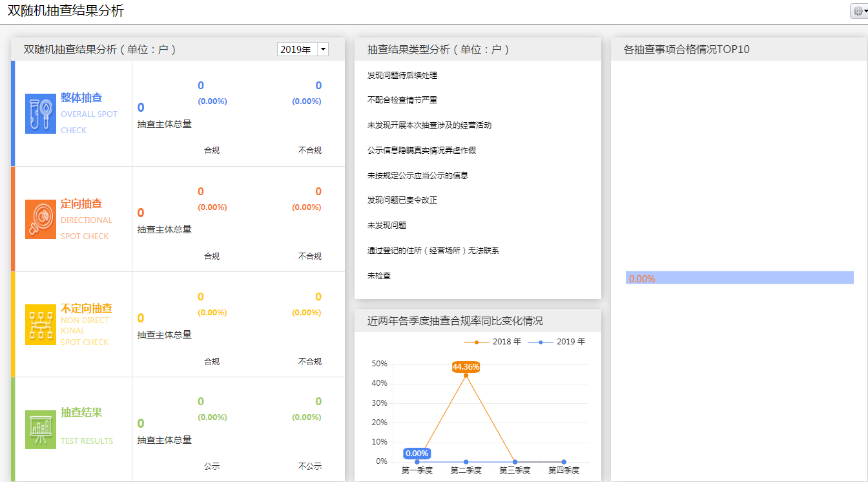
Task: Select the 不配合检查情节严重 result type
Action: pyautogui.click(x=402, y=100)
